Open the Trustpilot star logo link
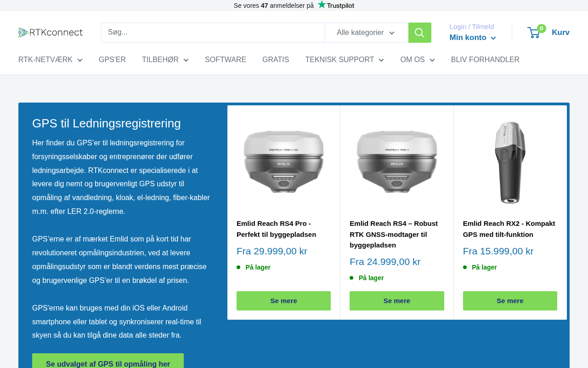588x368 pixels. tap(336, 5)
